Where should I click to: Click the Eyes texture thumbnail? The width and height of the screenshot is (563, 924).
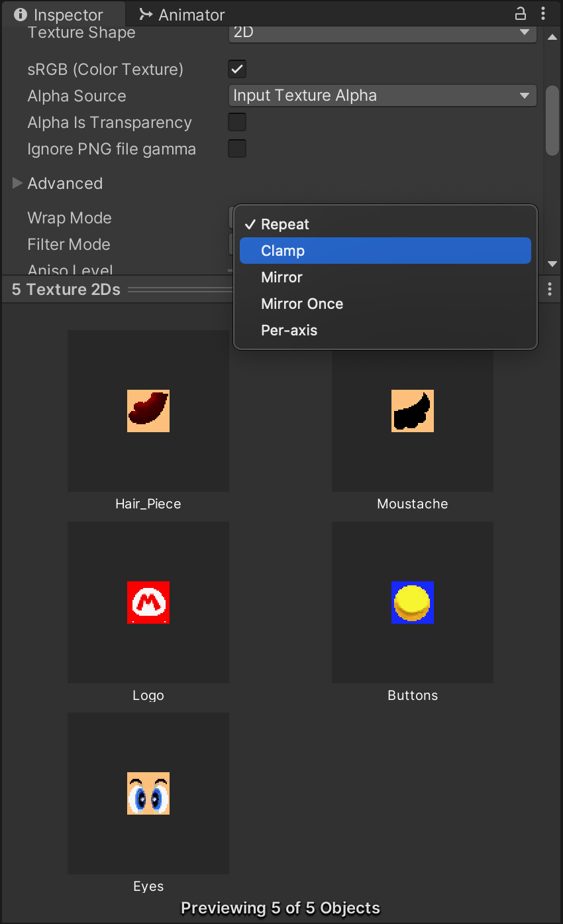click(x=148, y=793)
